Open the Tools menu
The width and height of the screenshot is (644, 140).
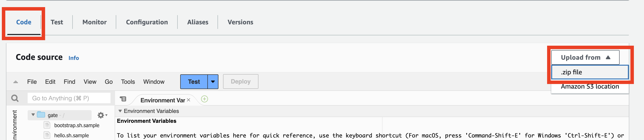tap(128, 82)
